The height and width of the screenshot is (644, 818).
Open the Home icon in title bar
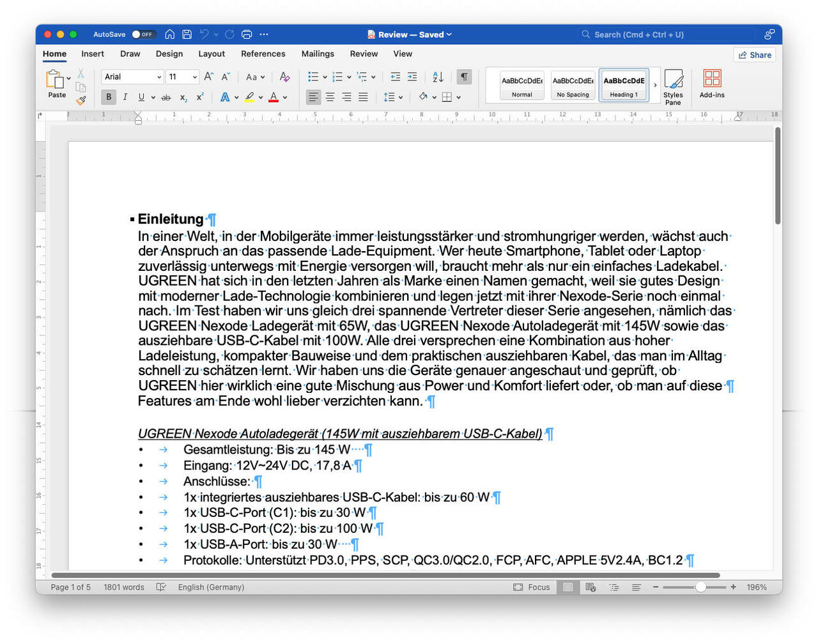tap(170, 34)
